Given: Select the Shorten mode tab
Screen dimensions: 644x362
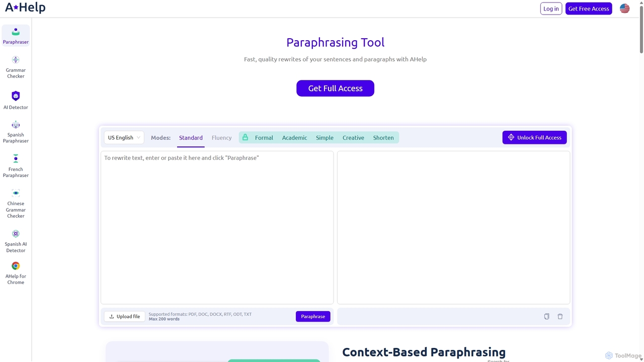Looking at the screenshot, I should [383, 138].
